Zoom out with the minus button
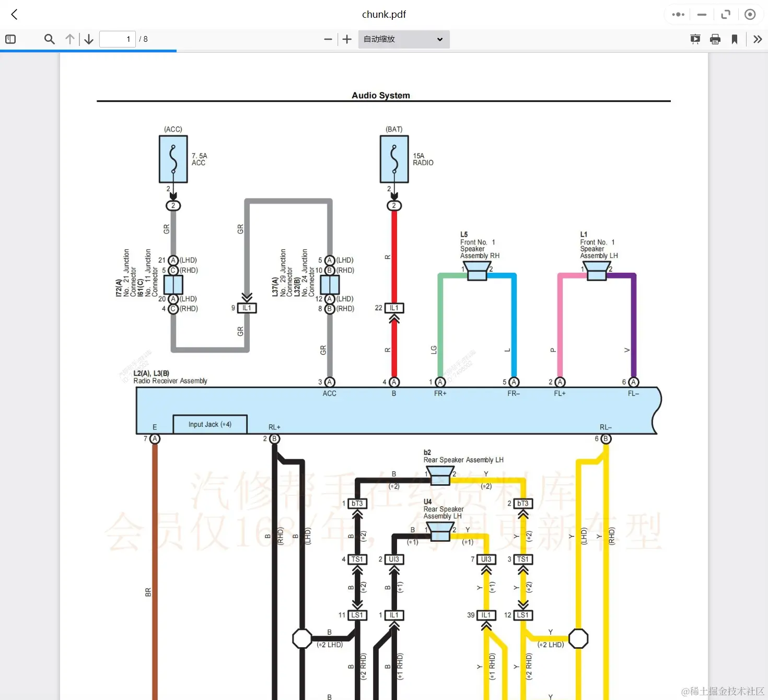 click(x=328, y=39)
